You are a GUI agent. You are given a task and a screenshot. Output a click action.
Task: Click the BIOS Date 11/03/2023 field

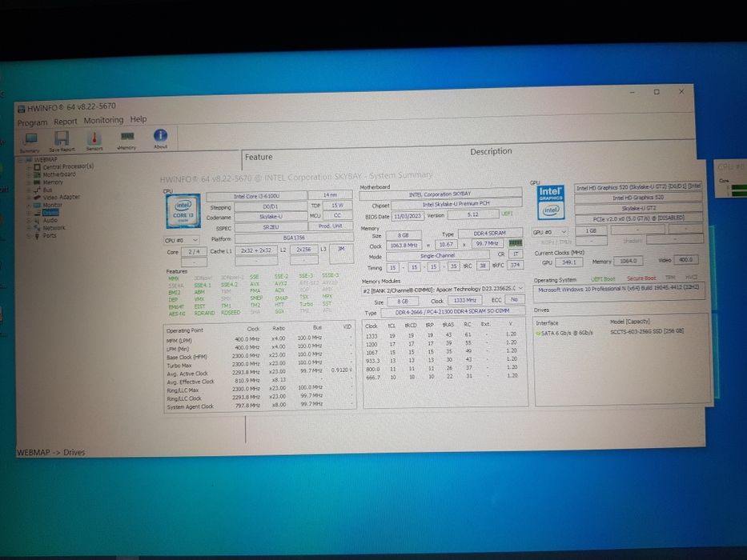coord(408,216)
